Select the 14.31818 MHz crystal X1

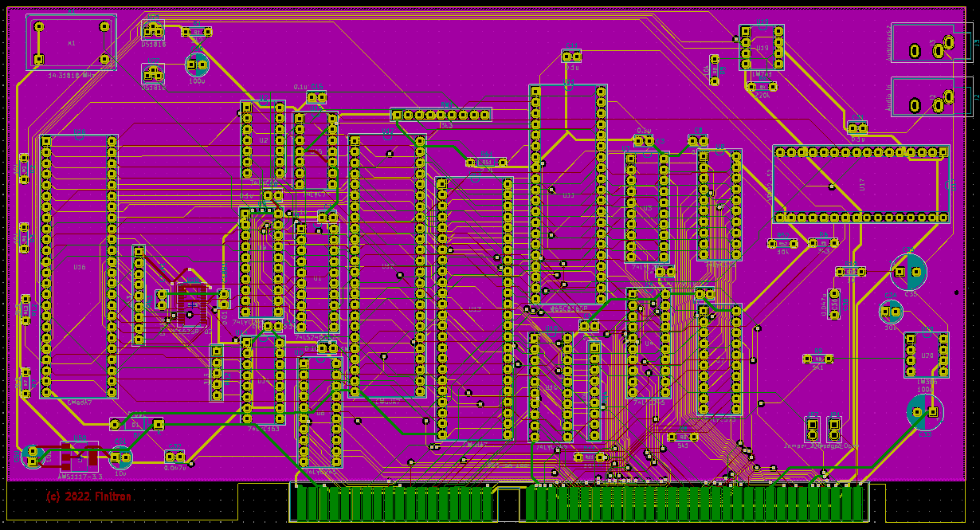71,42
